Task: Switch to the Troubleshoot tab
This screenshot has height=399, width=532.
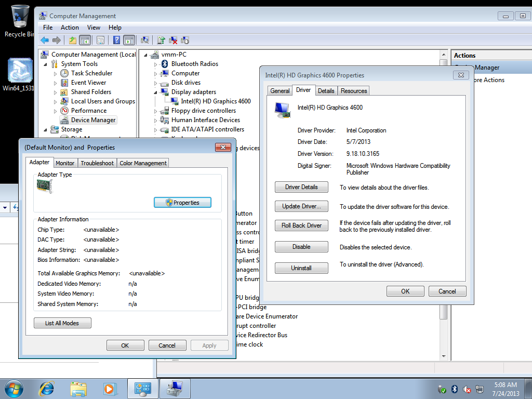Action: coord(97,163)
